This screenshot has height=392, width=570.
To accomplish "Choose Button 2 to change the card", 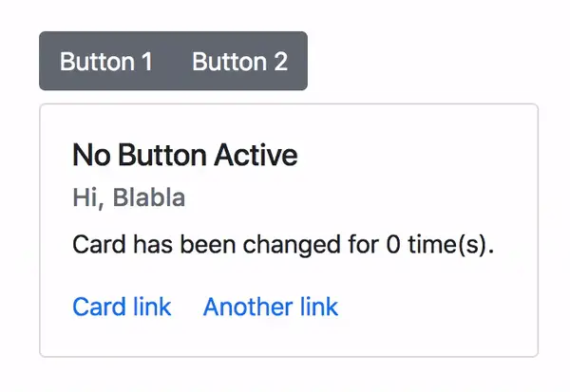I will [x=239, y=62].
